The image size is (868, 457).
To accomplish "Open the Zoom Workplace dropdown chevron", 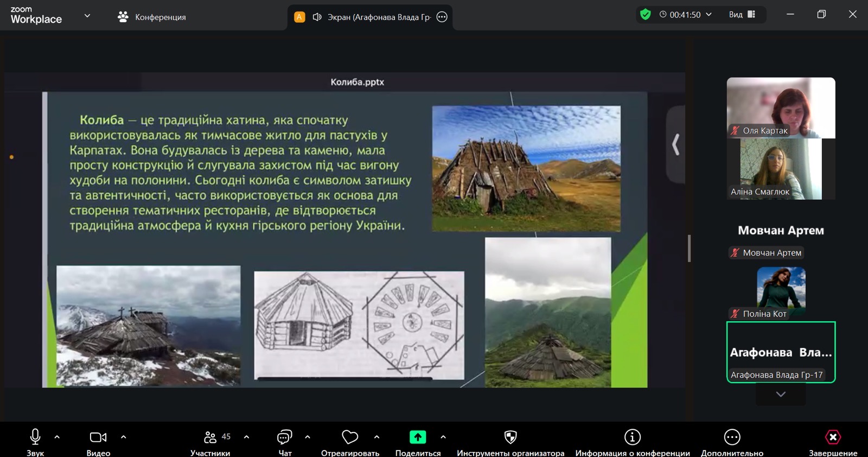I will pos(87,16).
